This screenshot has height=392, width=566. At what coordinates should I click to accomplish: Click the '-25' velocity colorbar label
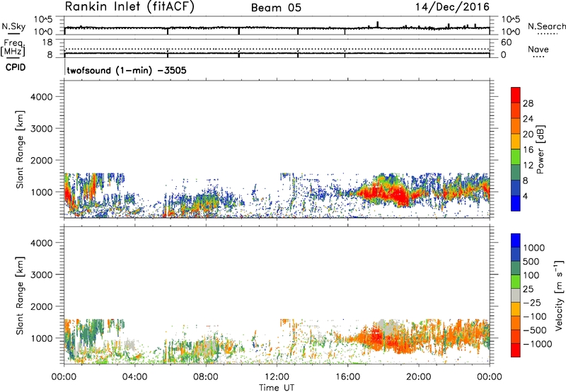pyautogui.click(x=531, y=303)
